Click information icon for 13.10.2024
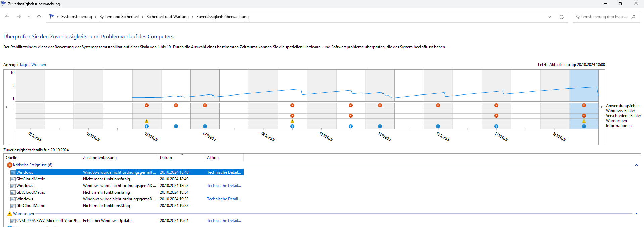This screenshot has width=644, height=227. (x=380, y=126)
